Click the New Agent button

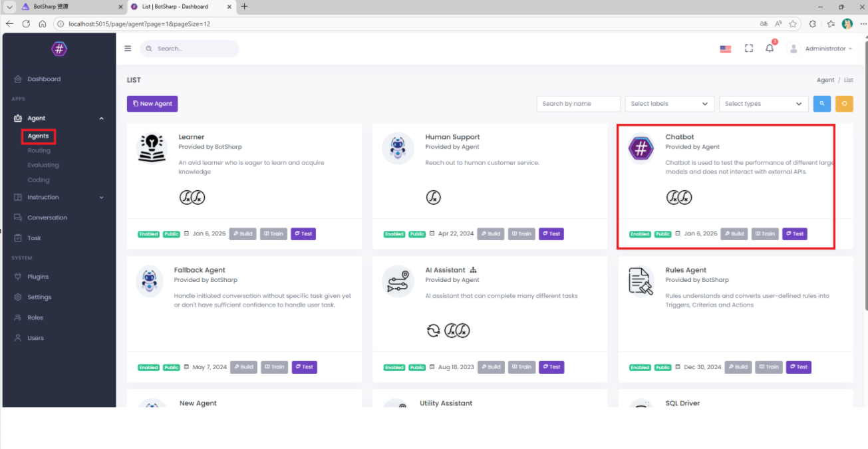(152, 104)
